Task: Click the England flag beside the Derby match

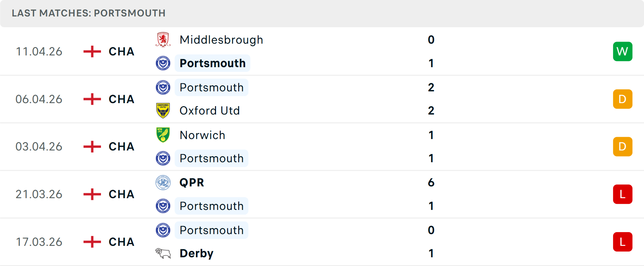Action: click(x=91, y=241)
